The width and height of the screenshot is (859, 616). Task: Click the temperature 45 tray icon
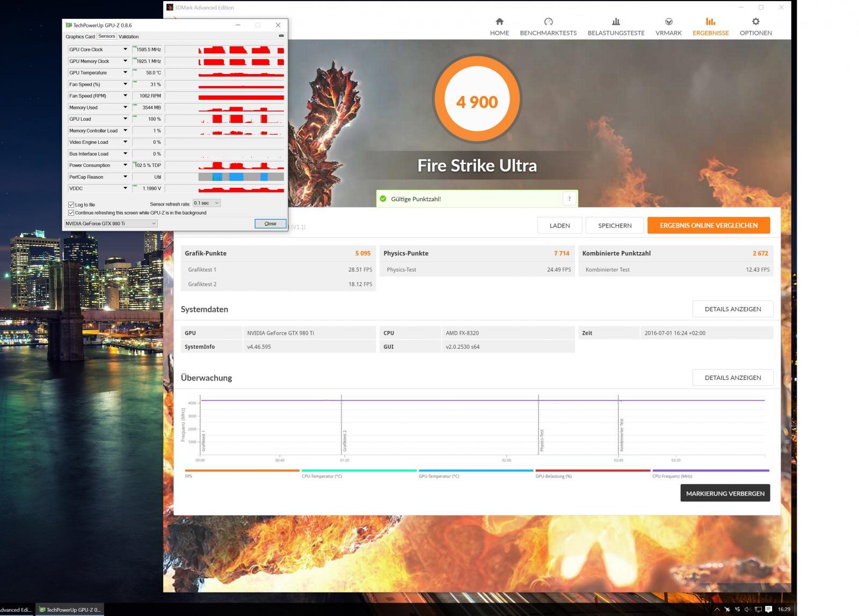(737, 610)
